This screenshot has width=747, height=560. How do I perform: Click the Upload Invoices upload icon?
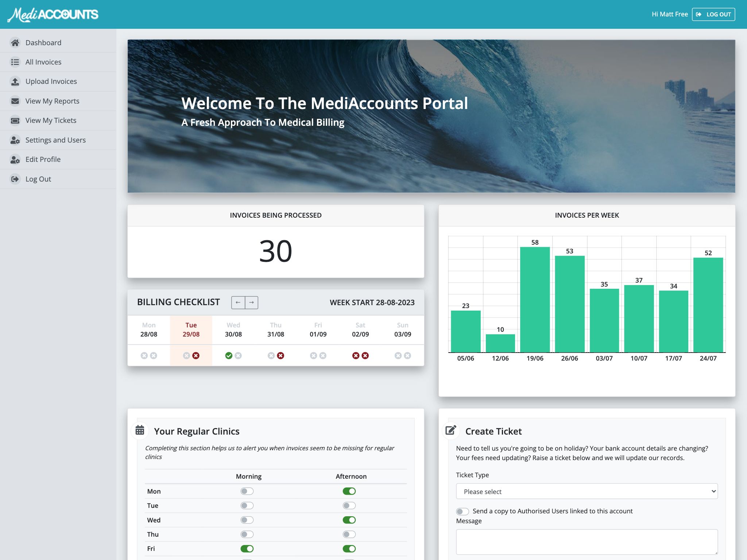[x=15, y=81]
